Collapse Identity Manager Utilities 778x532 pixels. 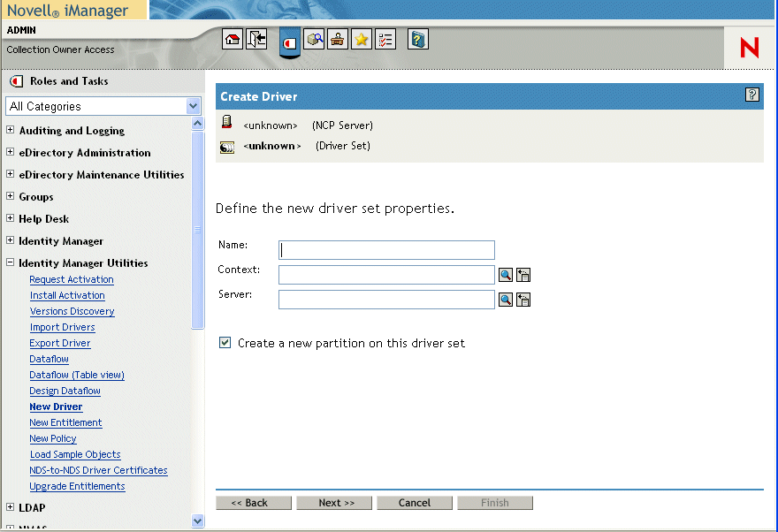pos(9,262)
